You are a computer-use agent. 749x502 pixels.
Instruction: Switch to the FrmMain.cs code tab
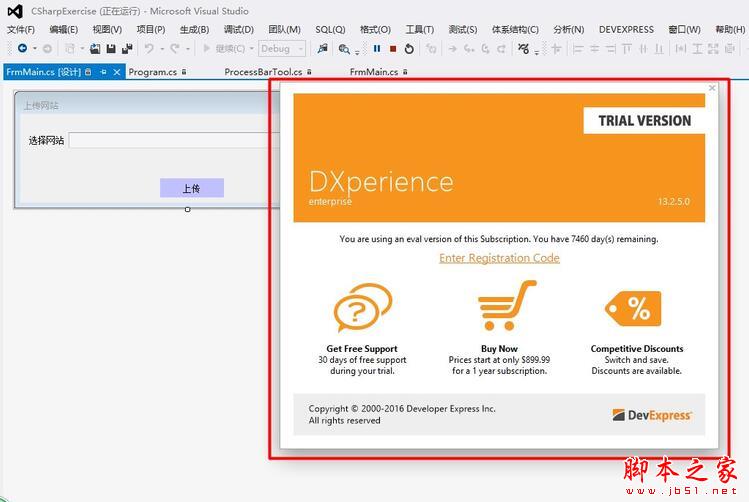coord(374,72)
